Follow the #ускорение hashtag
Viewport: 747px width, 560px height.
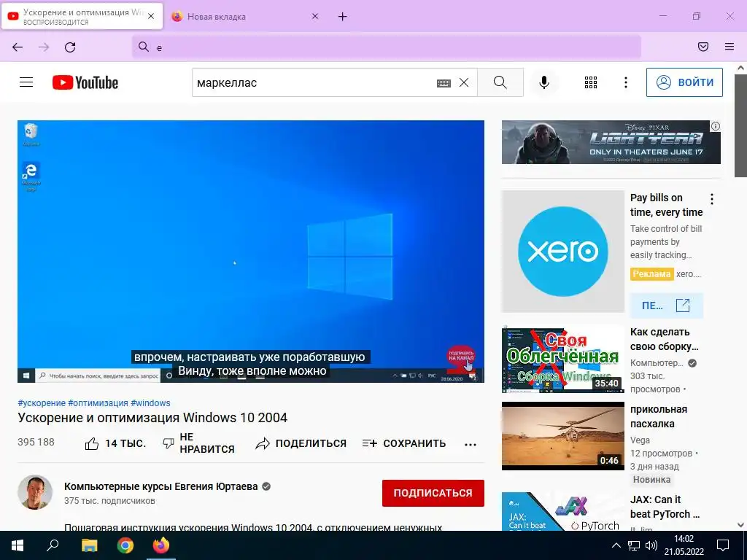42,402
